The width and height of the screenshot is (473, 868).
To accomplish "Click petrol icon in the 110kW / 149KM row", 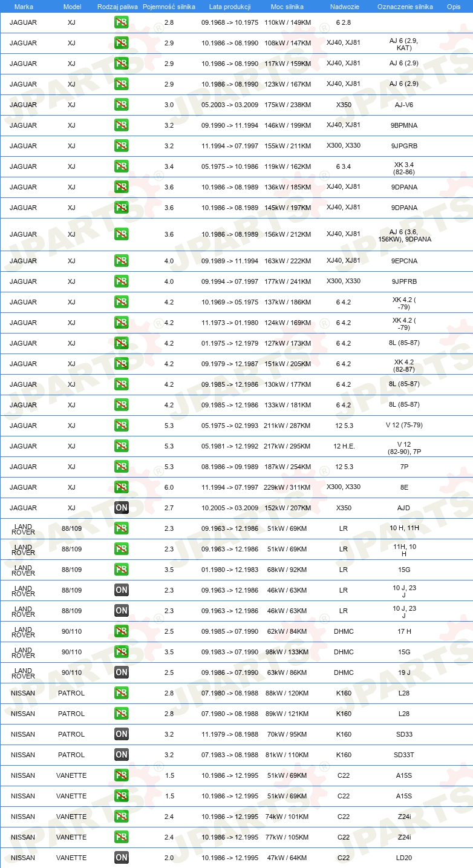I will [x=122, y=23].
